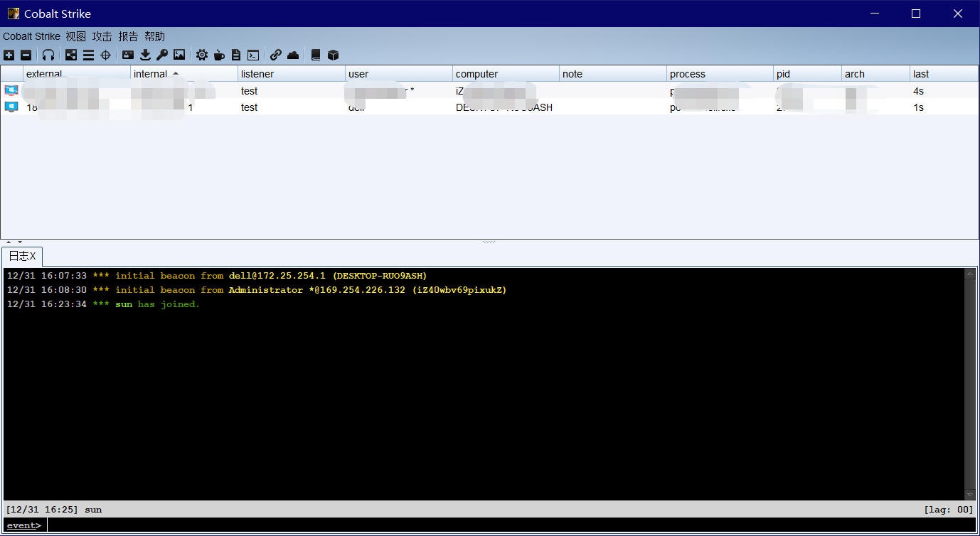Open the Cobalt Strike menu
The width and height of the screenshot is (980, 536).
(31, 36)
